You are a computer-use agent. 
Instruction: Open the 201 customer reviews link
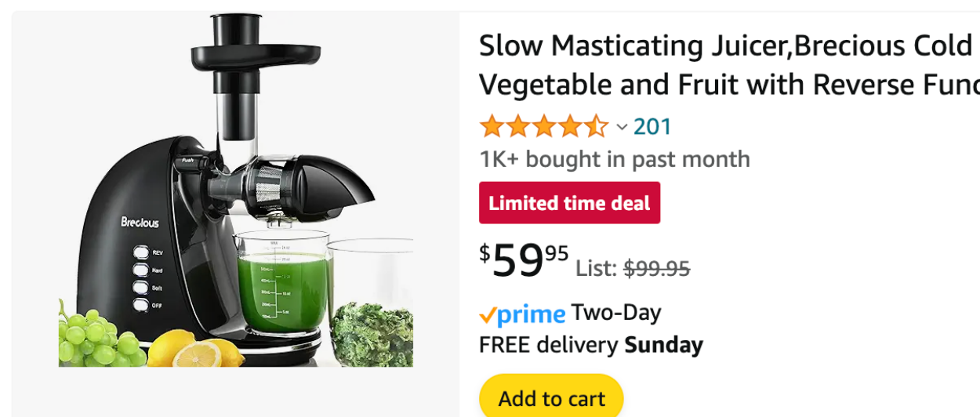(652, 126)
